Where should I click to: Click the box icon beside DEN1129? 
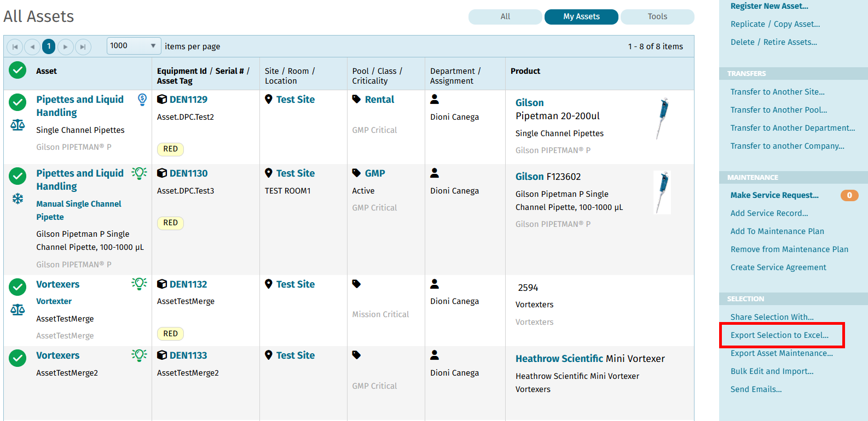click(162, 99)
